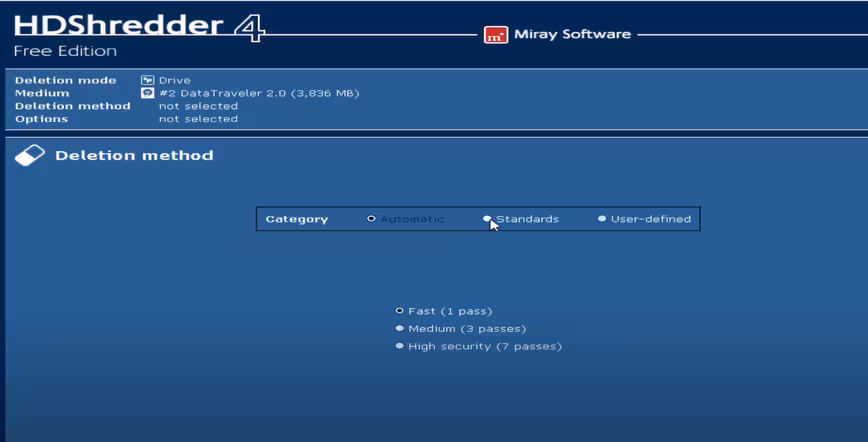Select the User-defined category radio button
868x442 pixels.
coord(602,219)
